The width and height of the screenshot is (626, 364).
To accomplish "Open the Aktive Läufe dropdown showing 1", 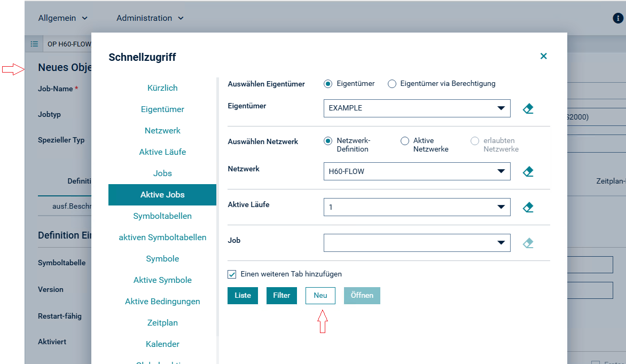I will [x=417, y=207].
